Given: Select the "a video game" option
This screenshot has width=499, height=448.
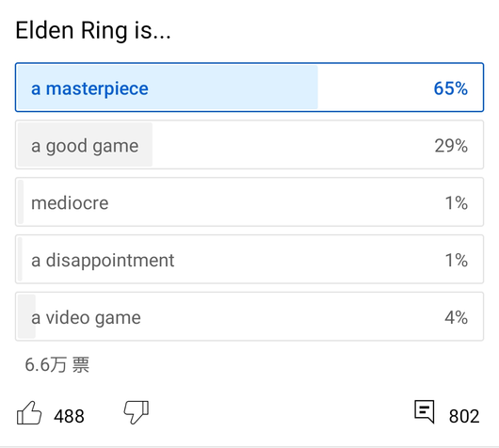Looking at the screenshot, I should pos(249,316).
